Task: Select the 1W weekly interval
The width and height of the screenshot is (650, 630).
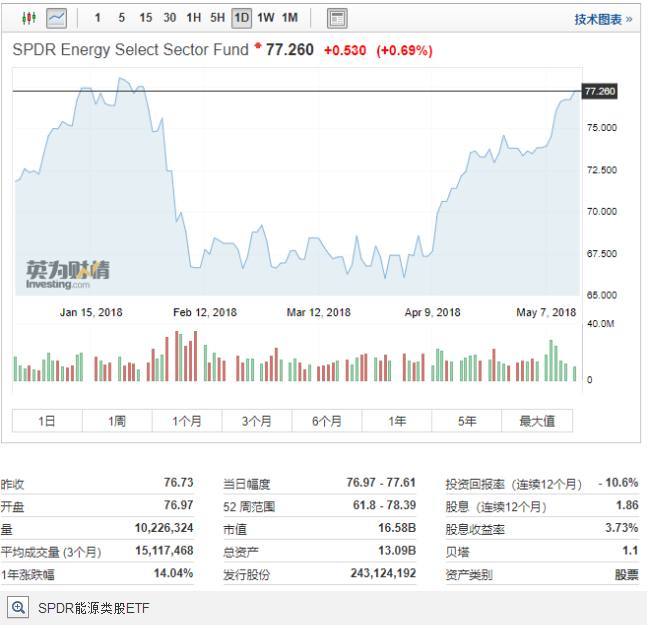Action: (x=266, y=18)
